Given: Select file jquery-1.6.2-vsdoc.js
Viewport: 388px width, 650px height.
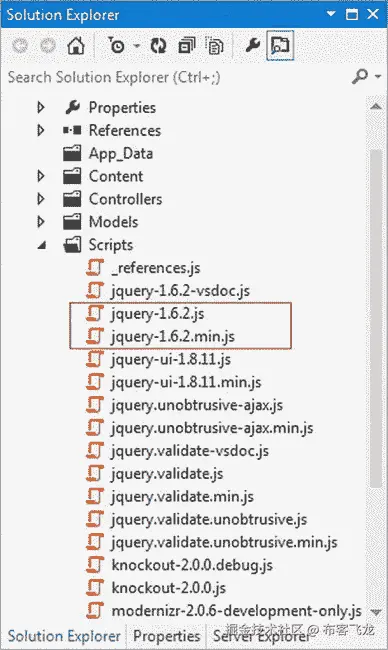Looking at the screenshot, I should 180,291.
